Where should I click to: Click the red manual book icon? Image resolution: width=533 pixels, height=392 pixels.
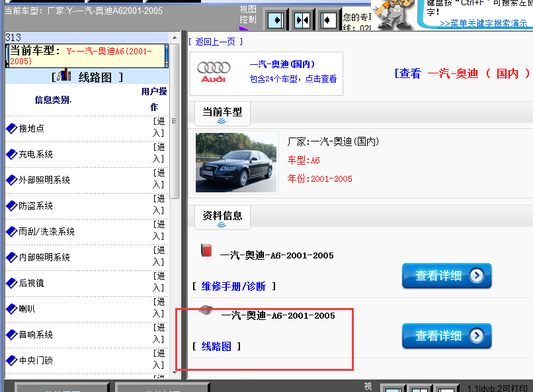(x=206, y=250)
